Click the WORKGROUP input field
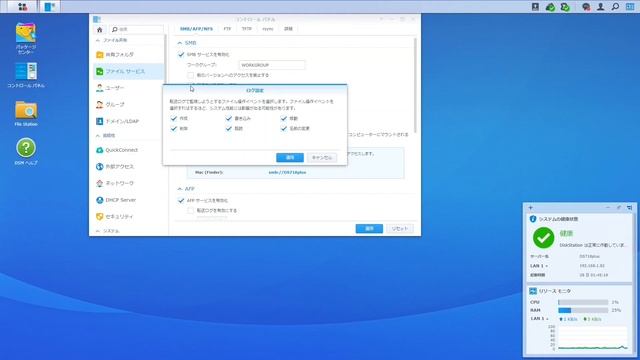Viewport: 640px width, 360px height. [272, 65]
